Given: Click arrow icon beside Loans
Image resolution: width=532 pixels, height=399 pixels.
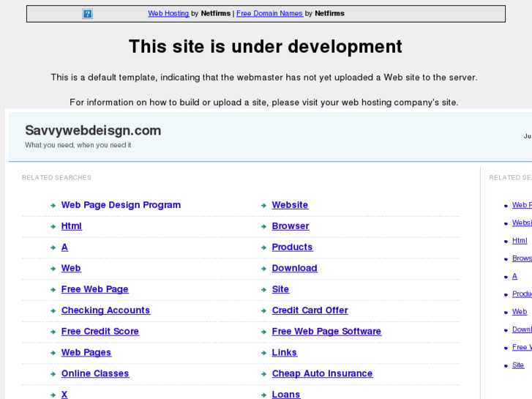Looking at the screenshot, I should click(x=263, y=395).
